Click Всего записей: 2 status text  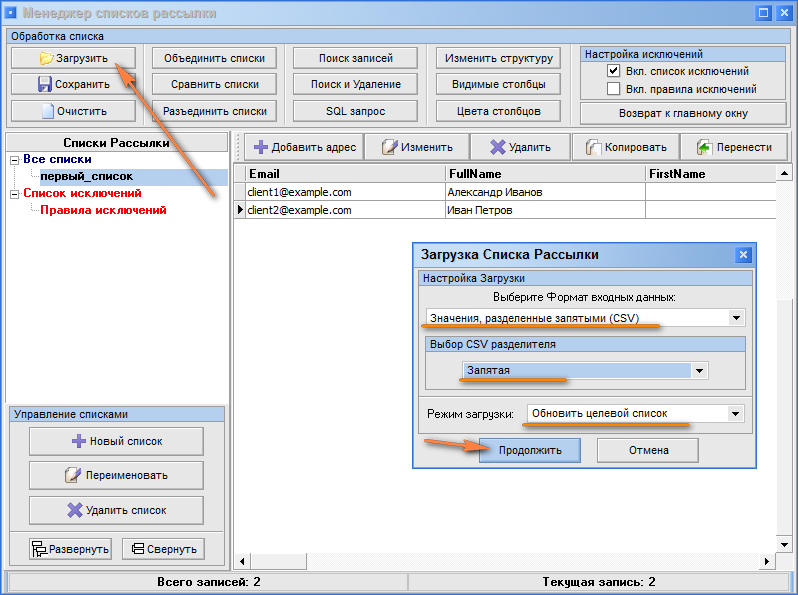point(209,582)
